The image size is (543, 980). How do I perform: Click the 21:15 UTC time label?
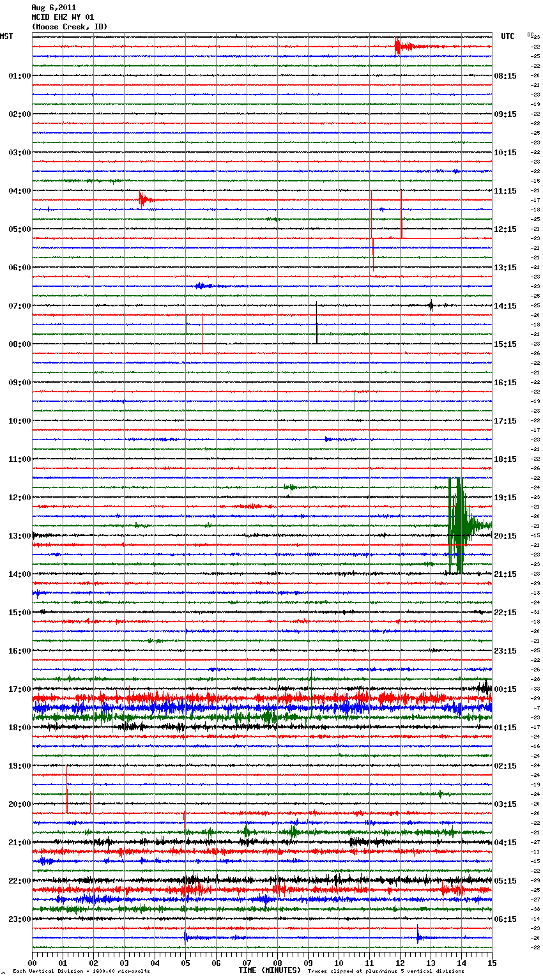pyautogui.click(x=505, y=574)
